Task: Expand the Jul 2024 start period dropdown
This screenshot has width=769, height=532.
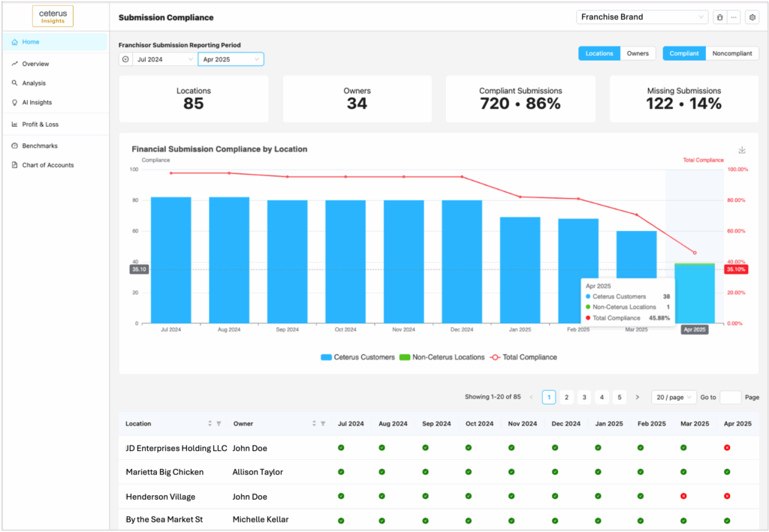Action: click(164, 59)
